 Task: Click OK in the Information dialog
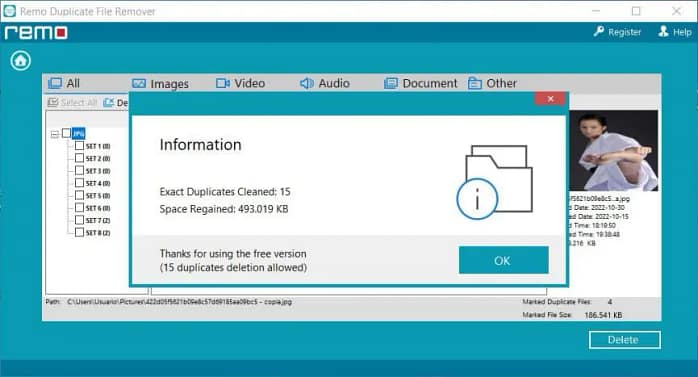click(x=503, y=260)
